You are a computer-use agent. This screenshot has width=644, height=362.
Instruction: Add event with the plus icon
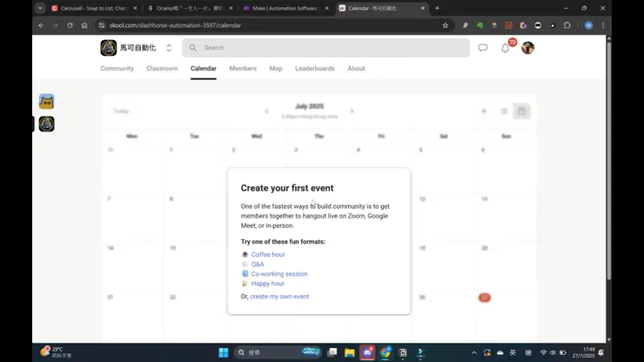click(484, 111)
